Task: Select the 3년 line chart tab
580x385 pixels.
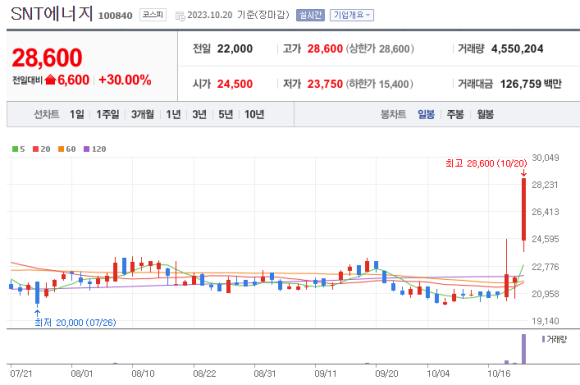Action: 199,114
